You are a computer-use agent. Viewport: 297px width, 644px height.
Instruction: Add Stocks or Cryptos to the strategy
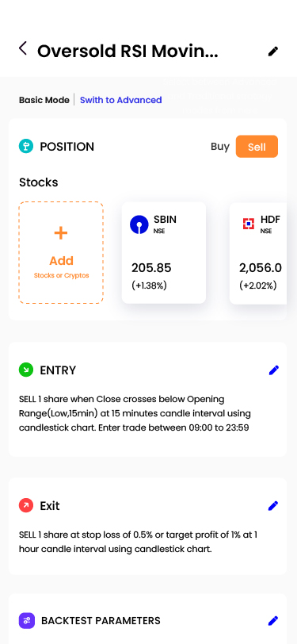[61, 252]
